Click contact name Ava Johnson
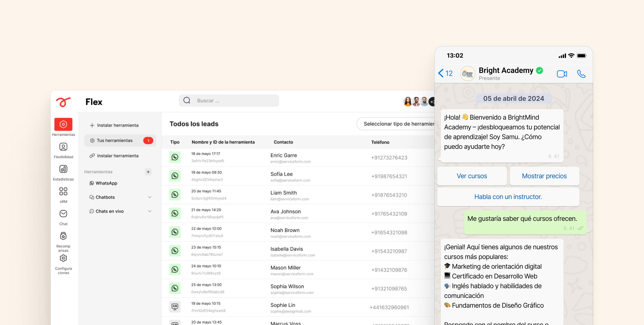 point(286,211)
